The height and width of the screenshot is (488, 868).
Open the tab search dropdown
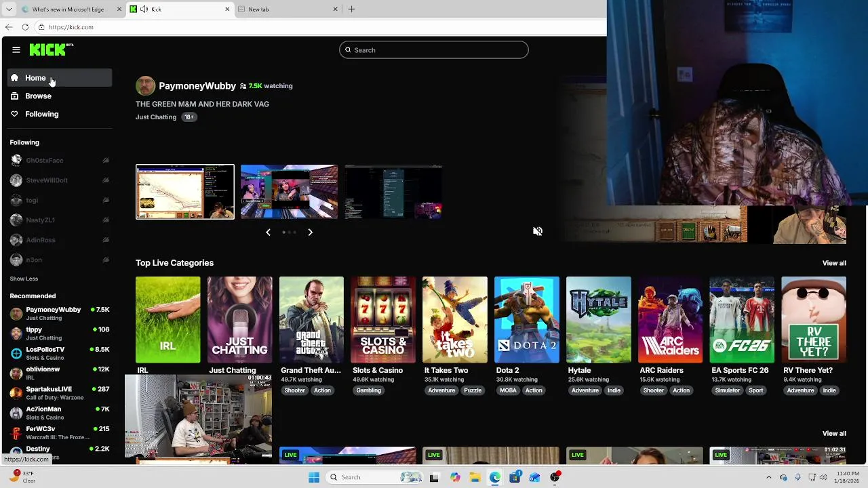click(9, 9)
